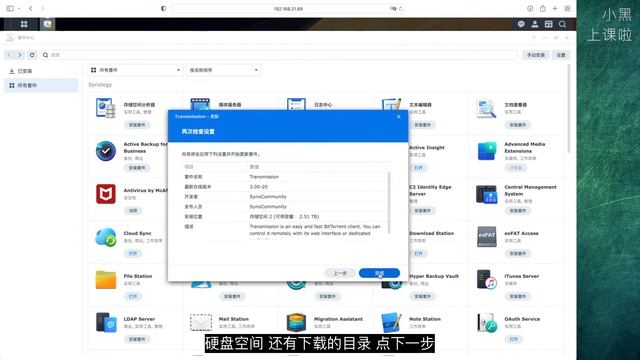Screen dimensions: 640x360
Task: Click Try button under Antivirus by McAfee
Action: pyautogui.click(x=133, y=211)
